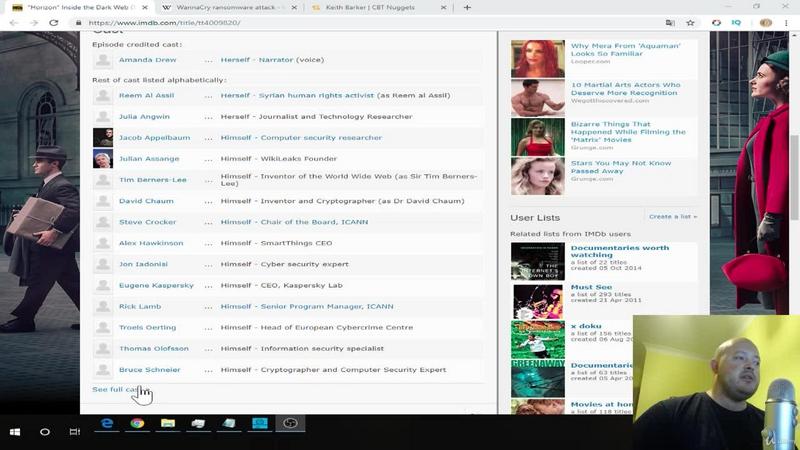This screenshot has width=800, height=450.
Task: Click Jacob Appelbaum's headshot thumbnail
Action: (x=103, y=138)
